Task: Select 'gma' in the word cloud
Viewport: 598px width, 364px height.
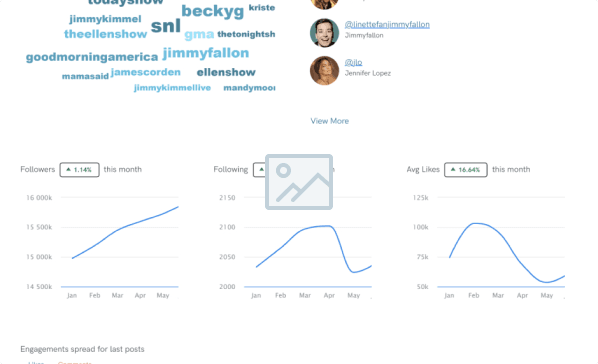Action: (x=199, y=35)
